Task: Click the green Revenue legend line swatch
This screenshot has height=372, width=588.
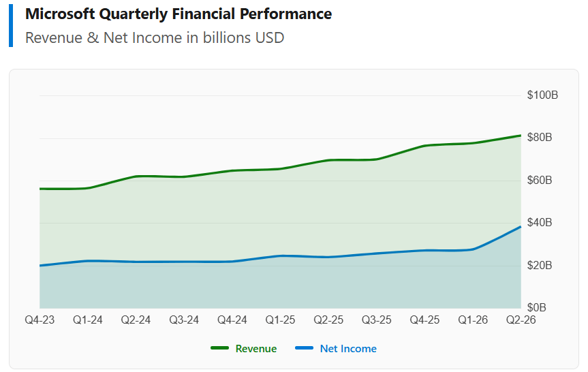Action: [x=220, y=348]
